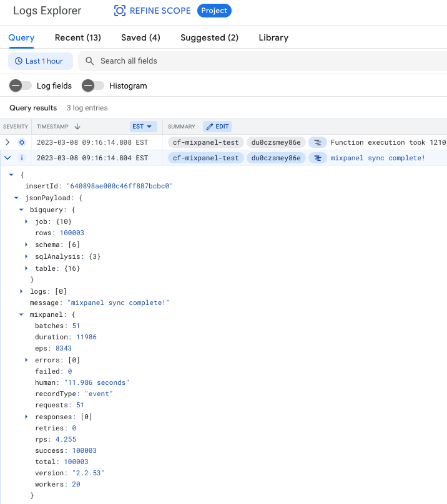Expand the table {16} node
Screen dimensions: 447x504
pos(26,268)
